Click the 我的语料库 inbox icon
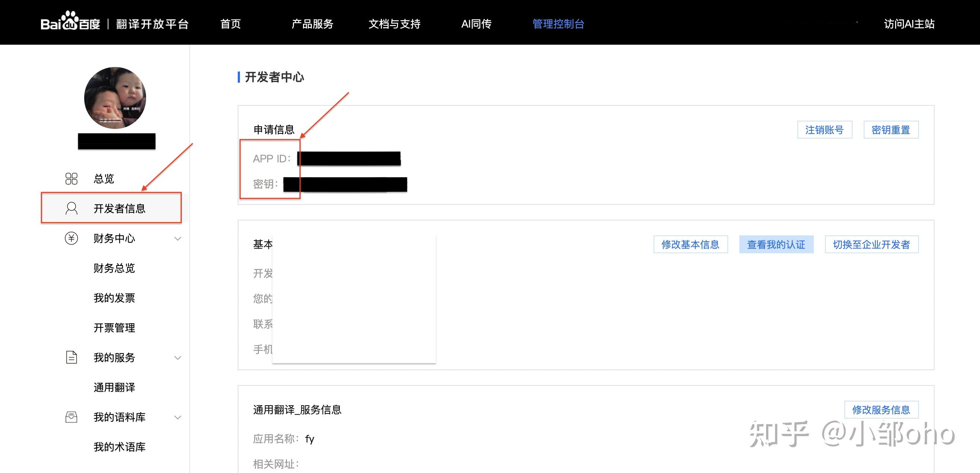980x473 pixels. [71, 417]
